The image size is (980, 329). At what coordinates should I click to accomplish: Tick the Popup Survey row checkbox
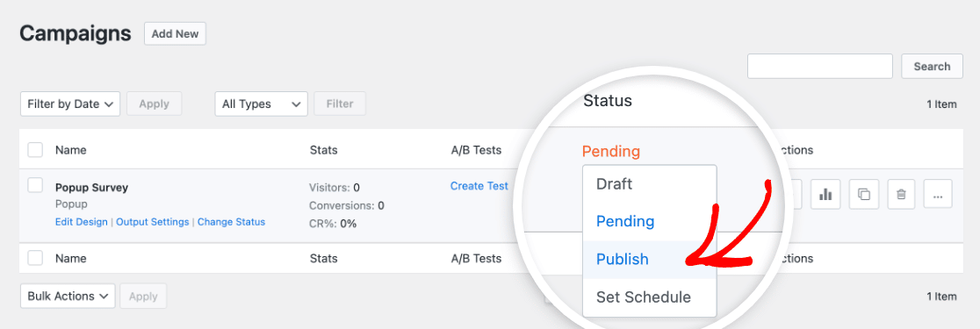click(36, 185)
